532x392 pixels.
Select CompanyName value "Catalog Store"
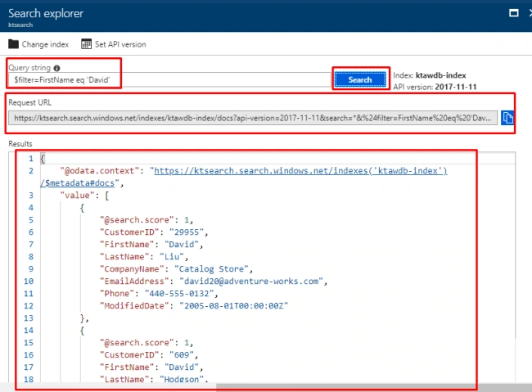tap(211, 269)
